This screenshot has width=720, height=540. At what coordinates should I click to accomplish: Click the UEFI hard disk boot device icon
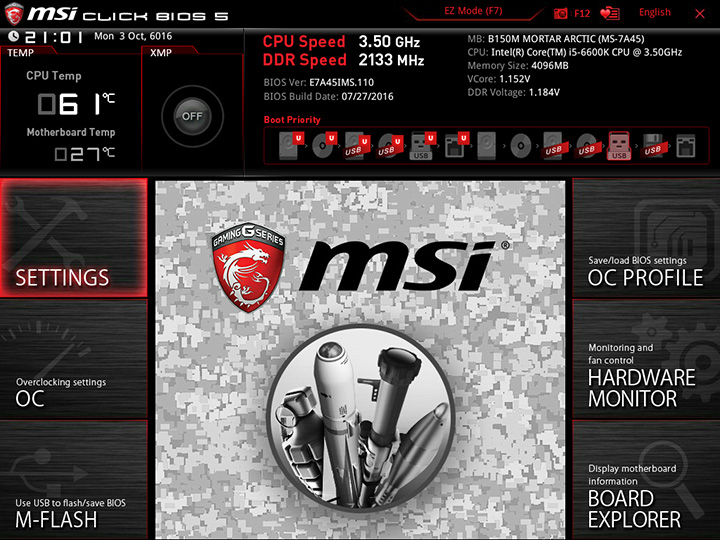tap(291, 146)
